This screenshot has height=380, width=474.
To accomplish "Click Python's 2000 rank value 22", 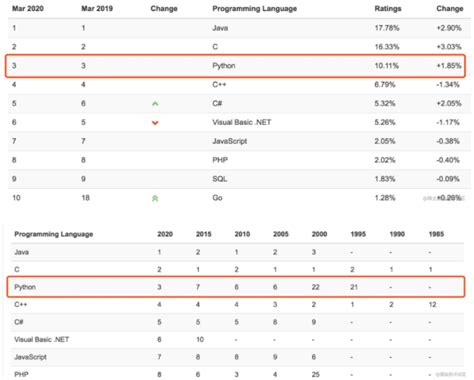I will click(x=316, y=287).
